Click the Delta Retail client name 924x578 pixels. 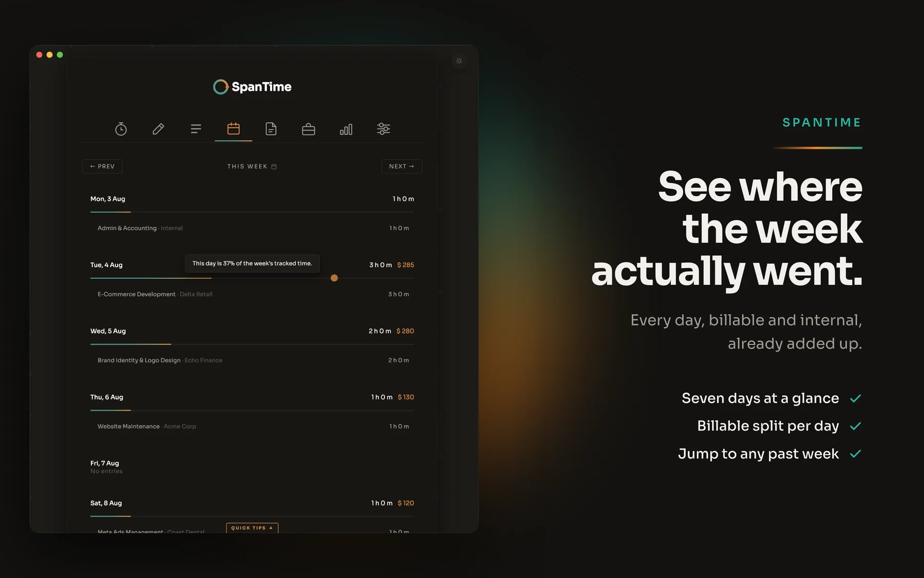click(196, 294)
